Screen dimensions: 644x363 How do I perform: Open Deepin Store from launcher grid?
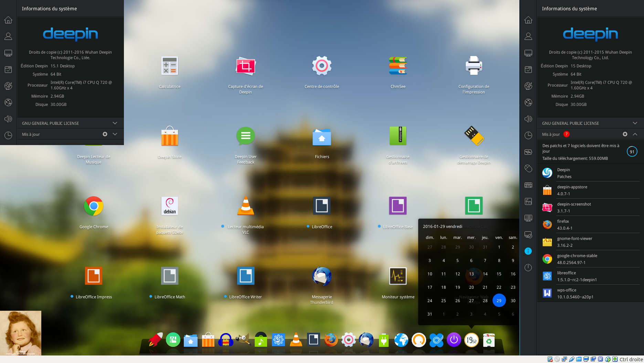click(170, 136)
